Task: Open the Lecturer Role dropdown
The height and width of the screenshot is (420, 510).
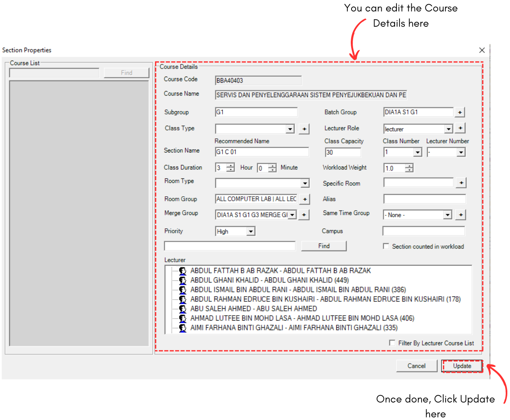Action: tap(448, 129)
